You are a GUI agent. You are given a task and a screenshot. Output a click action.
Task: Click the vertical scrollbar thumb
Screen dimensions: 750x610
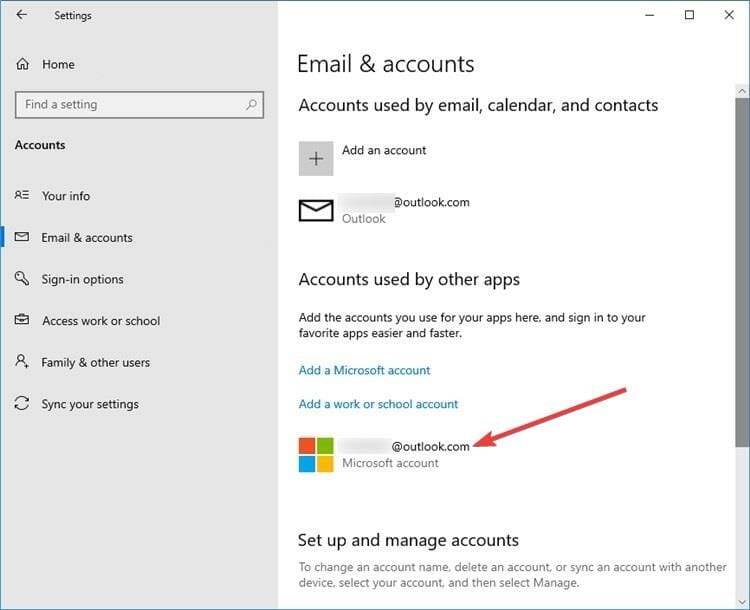tap(742, 273)
